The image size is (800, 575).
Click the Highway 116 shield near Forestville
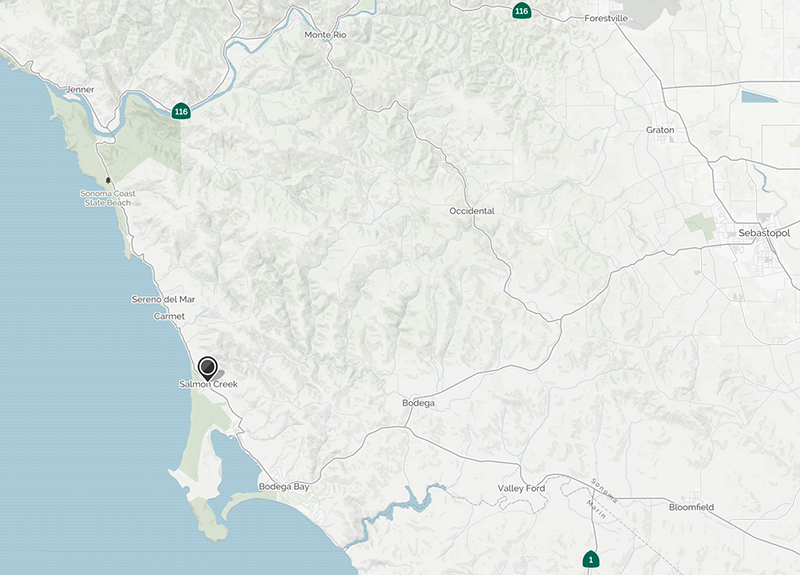click(521, 11)
